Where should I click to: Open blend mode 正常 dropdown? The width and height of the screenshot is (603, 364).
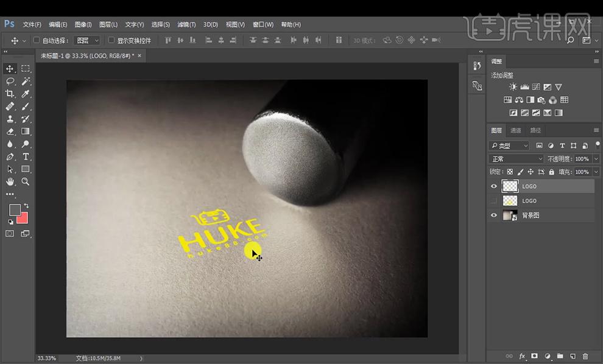(516, 159)
